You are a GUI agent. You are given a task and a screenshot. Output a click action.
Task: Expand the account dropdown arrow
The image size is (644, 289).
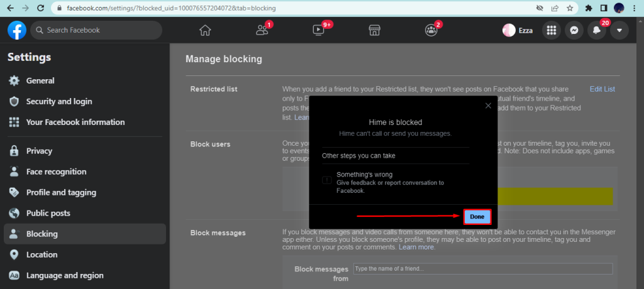click(619, 30)
